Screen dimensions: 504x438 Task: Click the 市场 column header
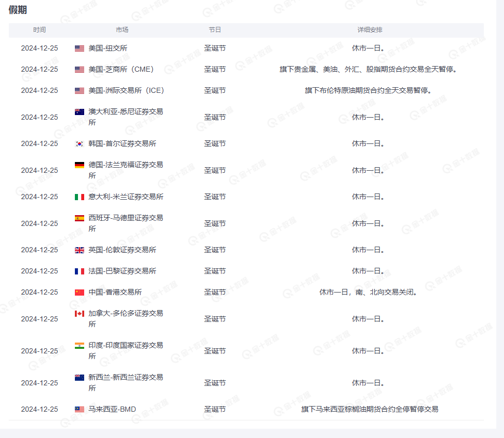click(x=122, y=30)
